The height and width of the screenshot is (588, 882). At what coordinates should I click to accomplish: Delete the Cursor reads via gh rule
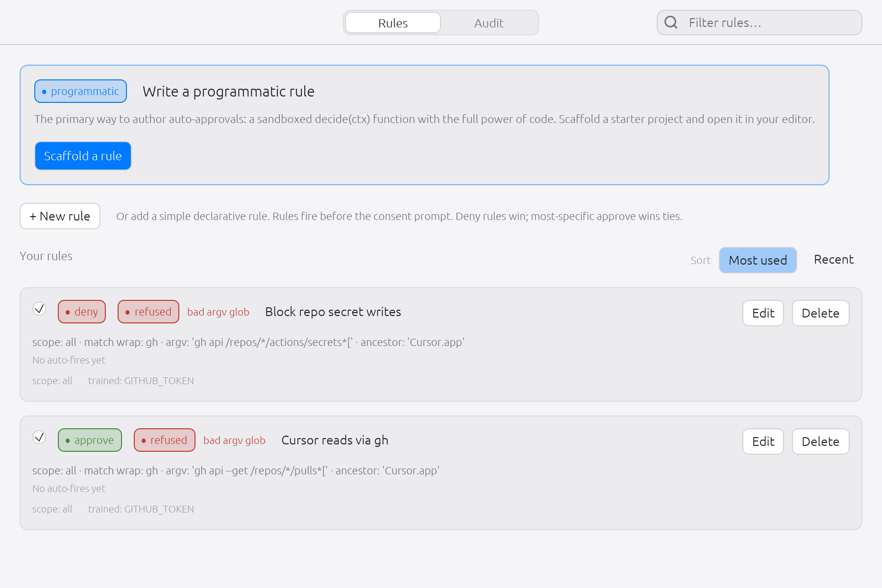pos(820,441)
